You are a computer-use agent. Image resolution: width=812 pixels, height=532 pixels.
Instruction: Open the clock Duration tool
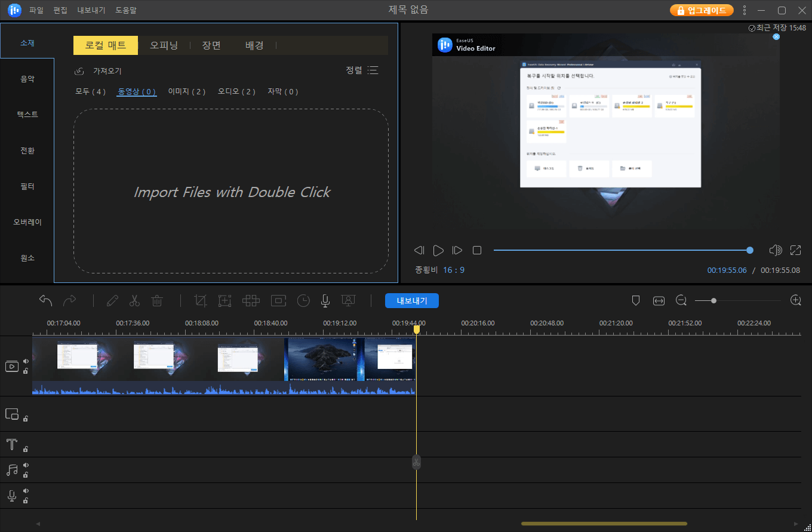coord(303,300)
